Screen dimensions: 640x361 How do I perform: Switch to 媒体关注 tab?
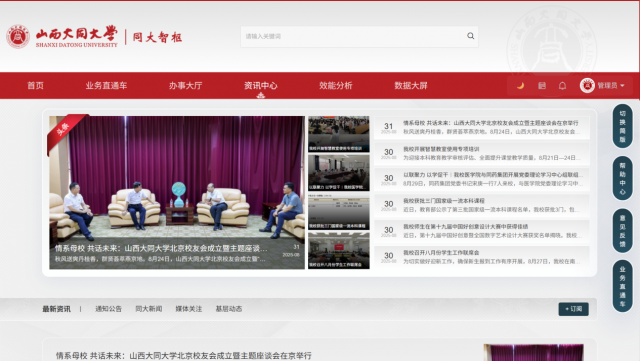(x=189, y=309)
